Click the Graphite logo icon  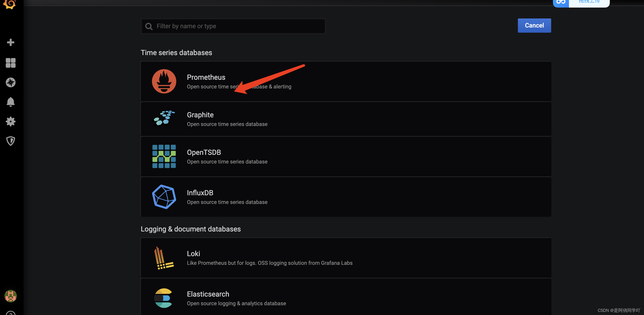point(164,119)
